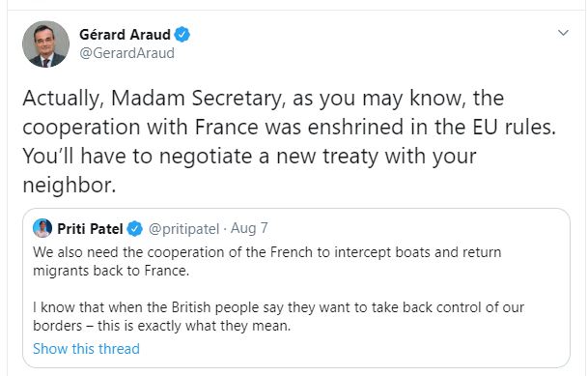Click quoted line "borders – this is exactly"
588x376 pixels.
161,326
